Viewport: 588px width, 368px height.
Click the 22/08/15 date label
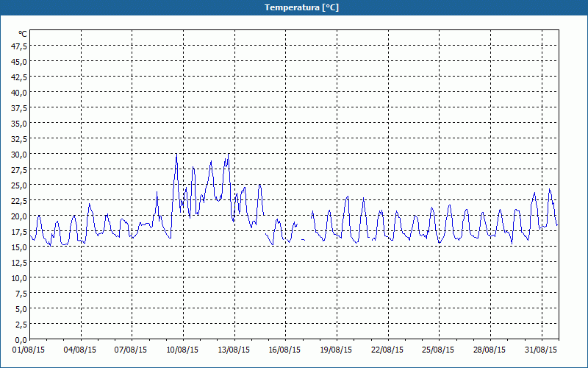coord(387,350)
